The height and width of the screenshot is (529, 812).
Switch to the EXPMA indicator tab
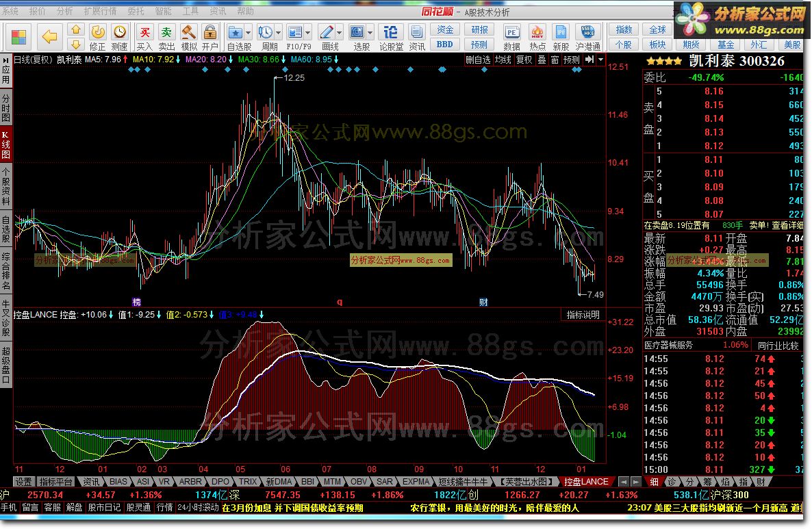coord(416,482)
